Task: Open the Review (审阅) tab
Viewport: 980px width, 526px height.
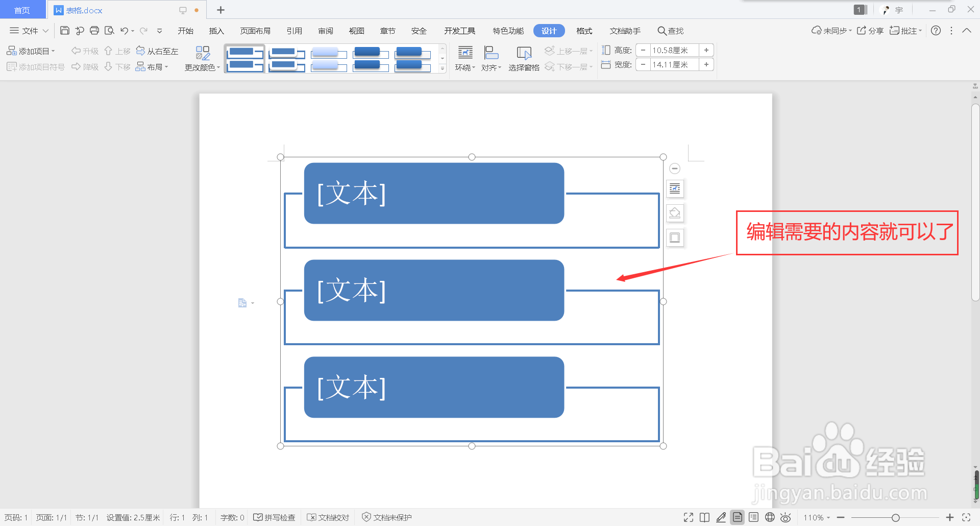Action: click(x=325, y=31)
